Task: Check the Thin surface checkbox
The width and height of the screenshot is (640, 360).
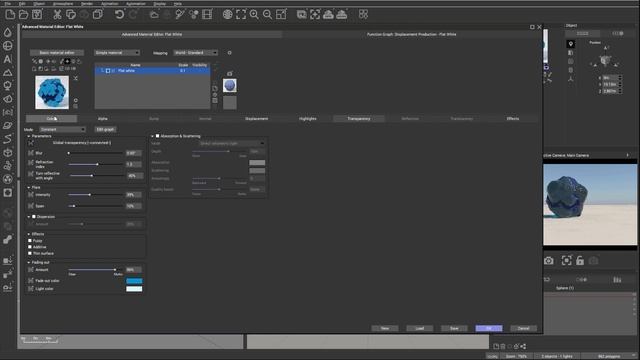Action: point(30,253)
